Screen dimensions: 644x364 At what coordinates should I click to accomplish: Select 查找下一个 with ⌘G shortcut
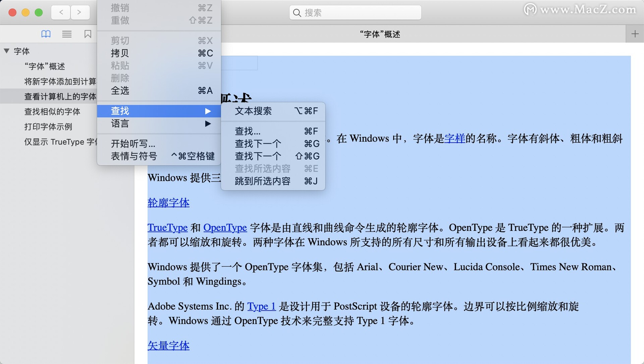click(273, 144)
